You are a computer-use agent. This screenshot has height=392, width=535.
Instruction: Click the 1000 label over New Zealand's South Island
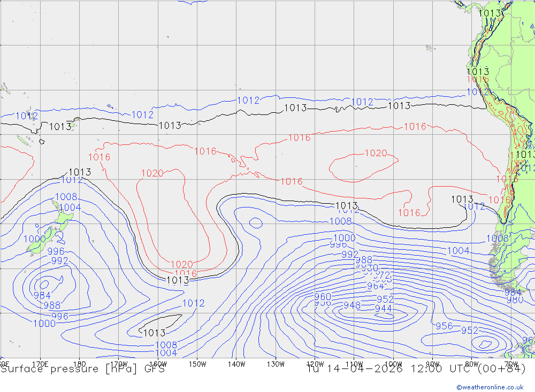(34, 239)
